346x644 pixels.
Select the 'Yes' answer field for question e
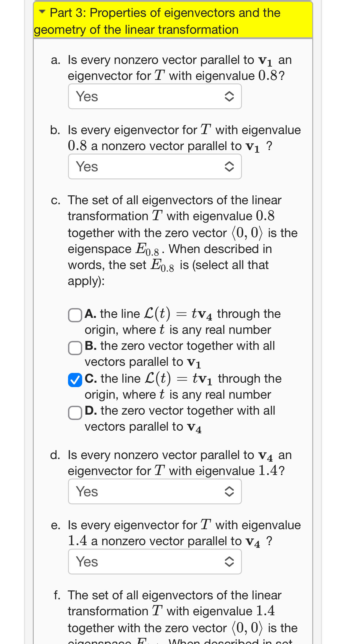(x=155, y=561)
